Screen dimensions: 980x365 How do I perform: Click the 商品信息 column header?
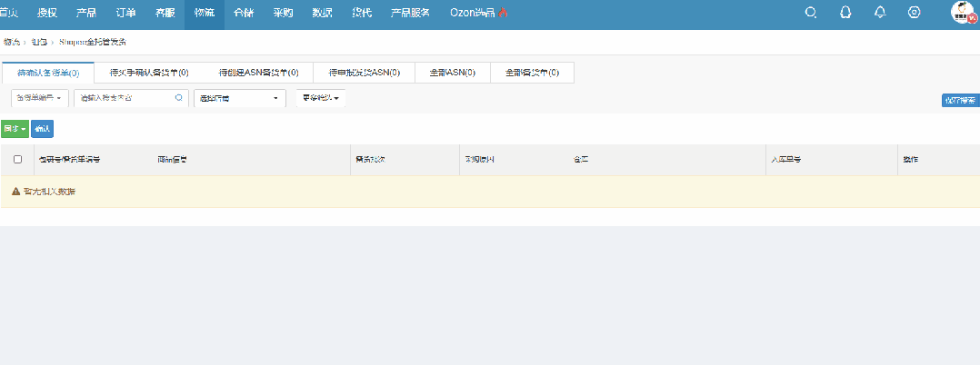[173, 160]
